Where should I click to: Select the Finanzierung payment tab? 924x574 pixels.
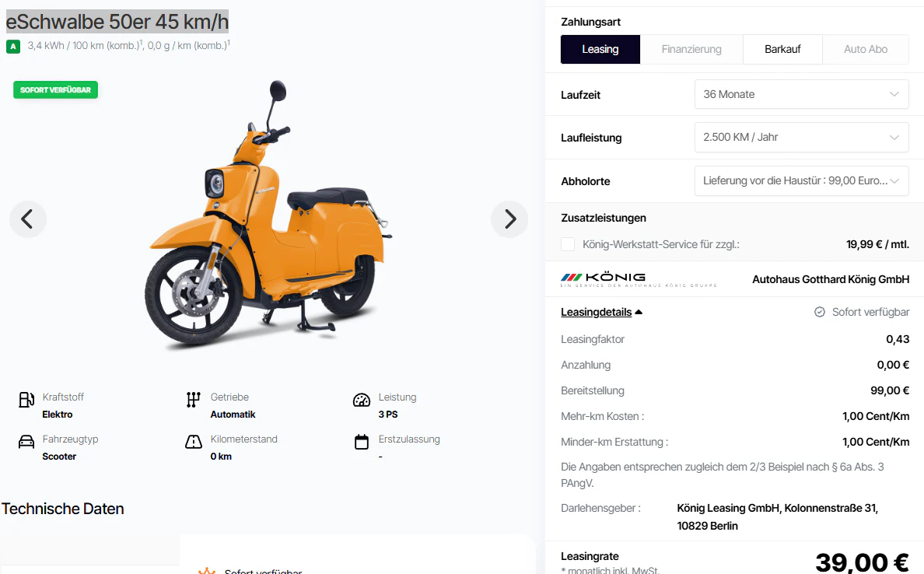point(691,49)
